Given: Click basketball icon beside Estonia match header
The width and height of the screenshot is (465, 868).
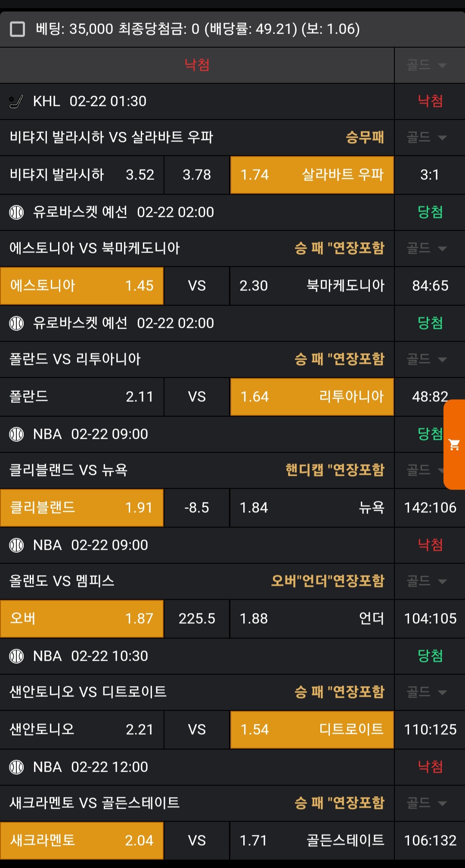Looking at the screenshot, I should click(16, 212).
